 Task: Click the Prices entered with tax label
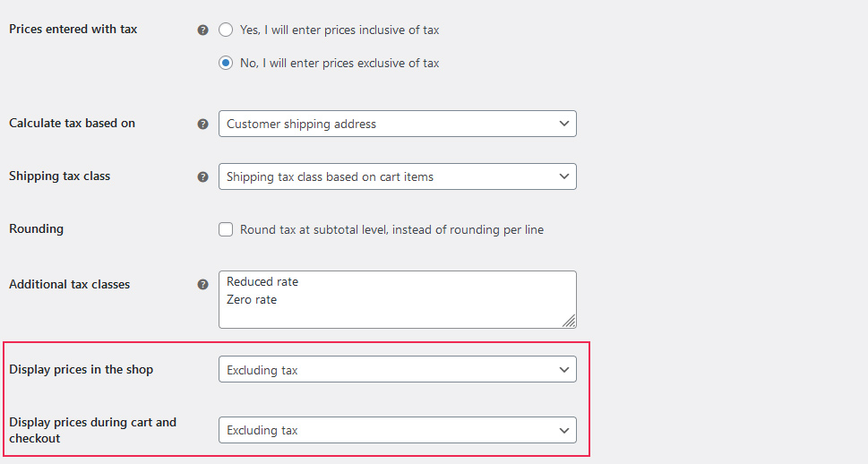[73, 29]
